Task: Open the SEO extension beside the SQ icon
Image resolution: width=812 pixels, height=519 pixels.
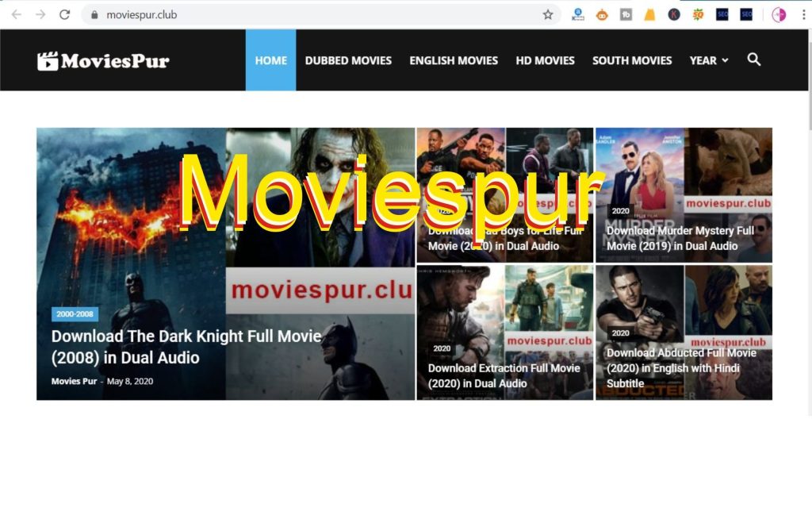Action: [722, 14]
